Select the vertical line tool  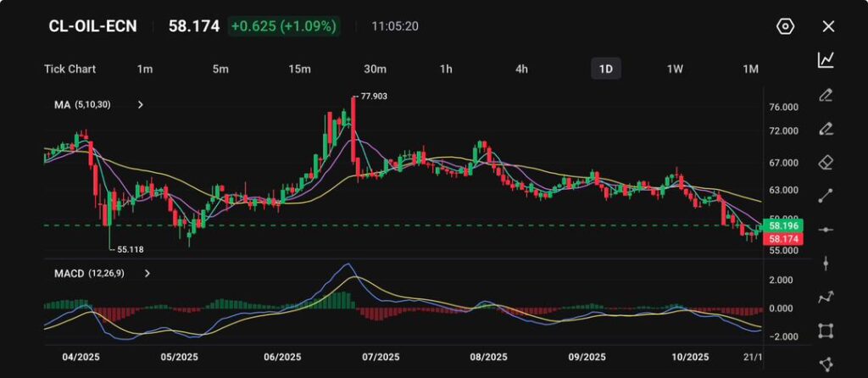pyautogui.click(x=826, y=264)
